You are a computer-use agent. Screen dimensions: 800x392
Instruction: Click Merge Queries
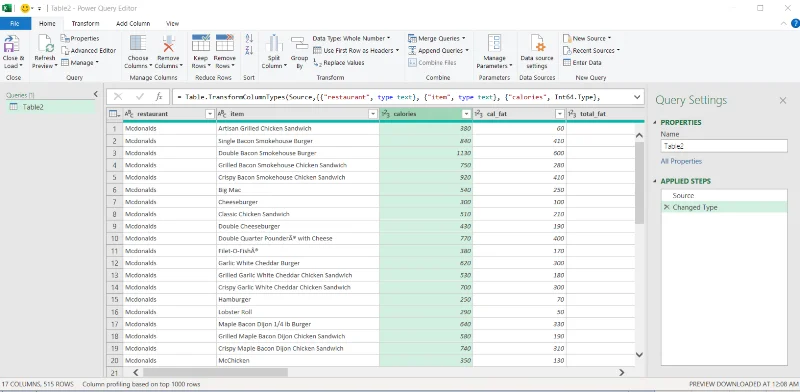(437, 38)
